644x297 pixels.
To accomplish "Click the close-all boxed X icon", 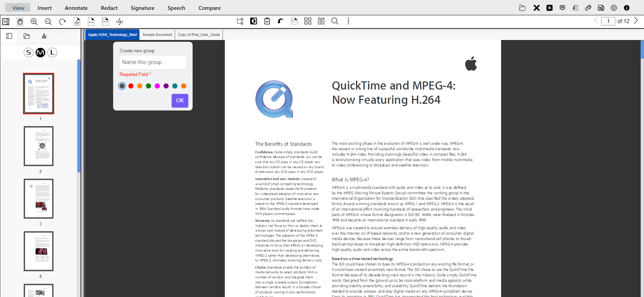I will [x=550, y=8].
